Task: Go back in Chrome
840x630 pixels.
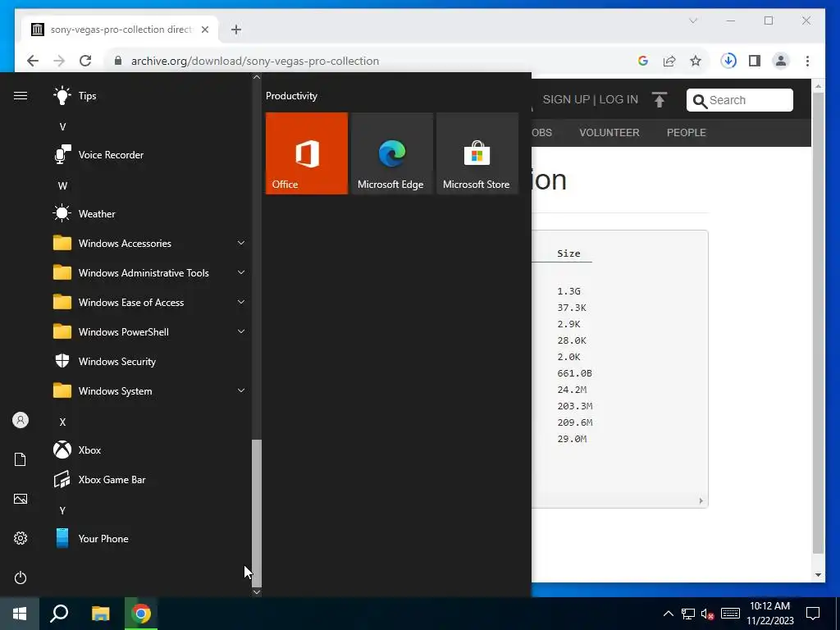Action: [33, 61]
